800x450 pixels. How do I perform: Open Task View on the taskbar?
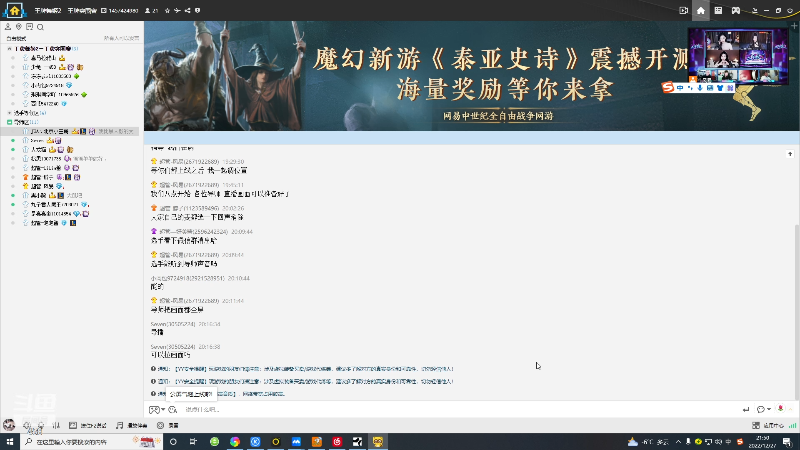[x=193, y=441]
